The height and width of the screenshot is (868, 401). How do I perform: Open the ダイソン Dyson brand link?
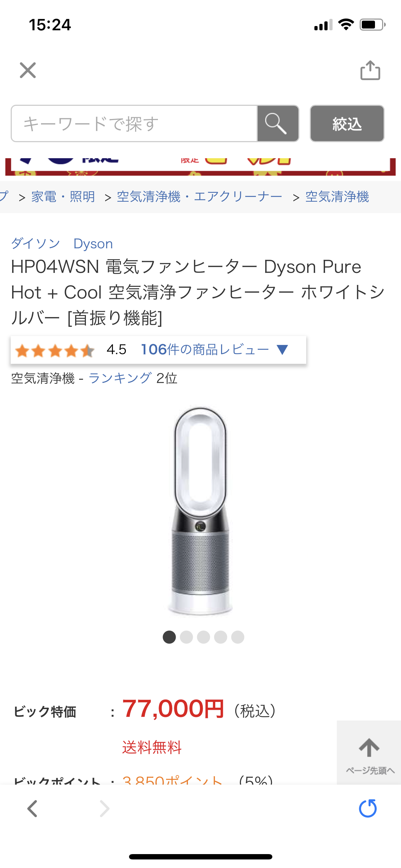tap(62, 244)
